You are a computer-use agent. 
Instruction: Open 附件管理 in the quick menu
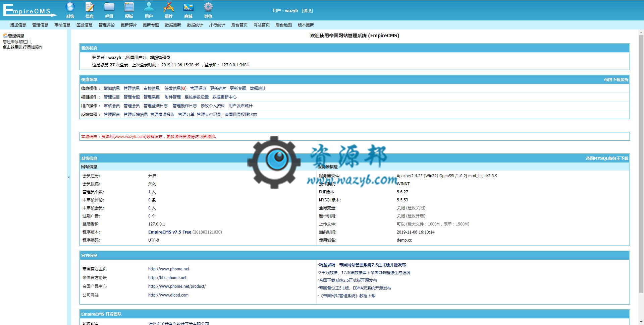coord(173,97)
